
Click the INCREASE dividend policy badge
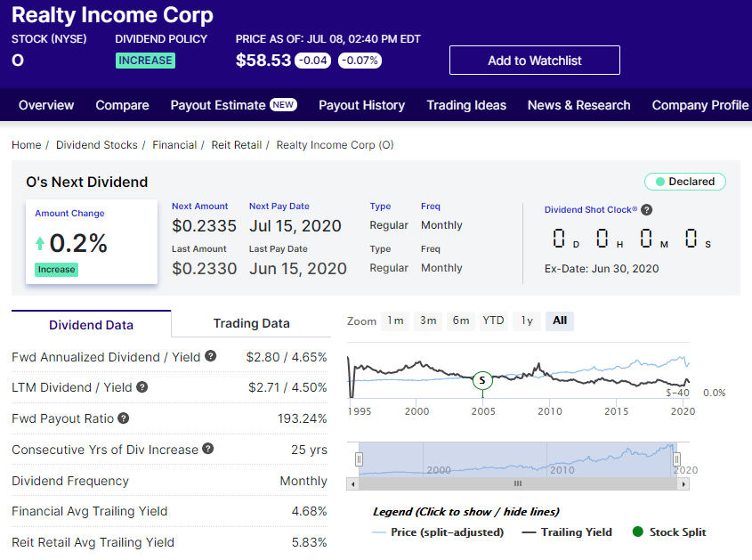[x=145, y=61]
